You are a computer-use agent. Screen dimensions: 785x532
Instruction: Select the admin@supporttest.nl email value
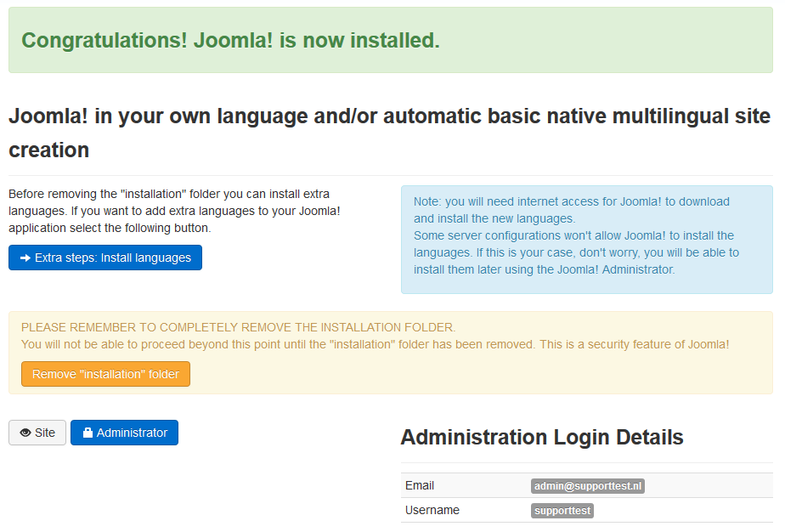pyautogui.click(x=588, y=486)
